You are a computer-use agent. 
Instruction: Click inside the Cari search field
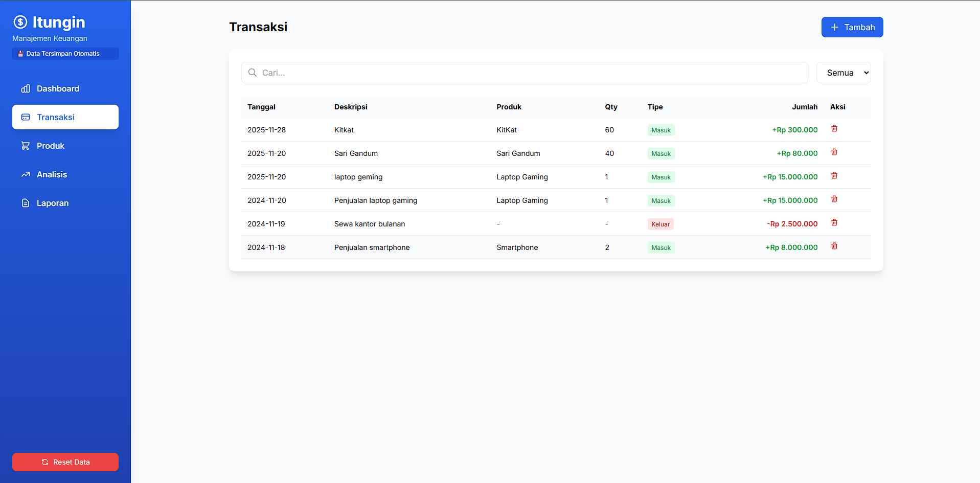(x=511, y=72)
